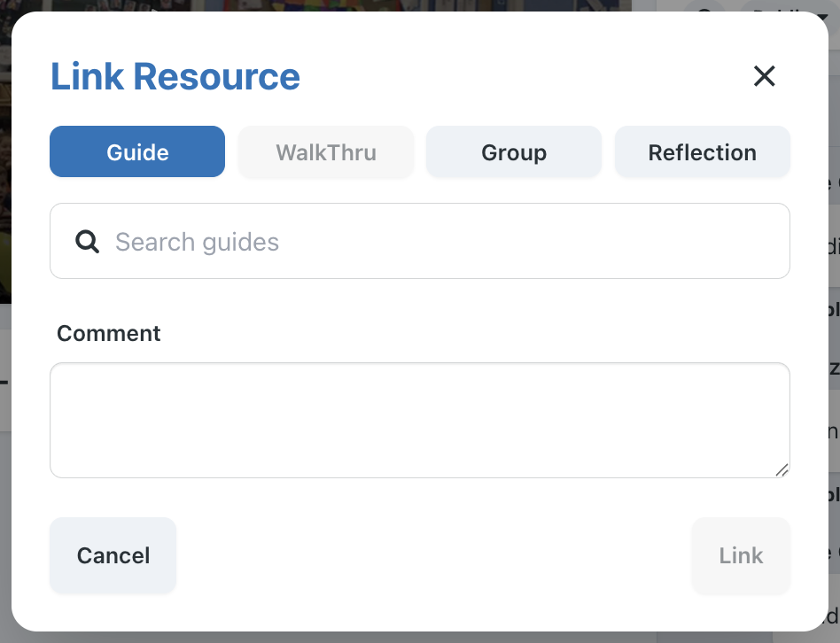Open the Group tab
Image resolution: width=840 pixels, height=643 pixels.
click(x=514, y=151)
